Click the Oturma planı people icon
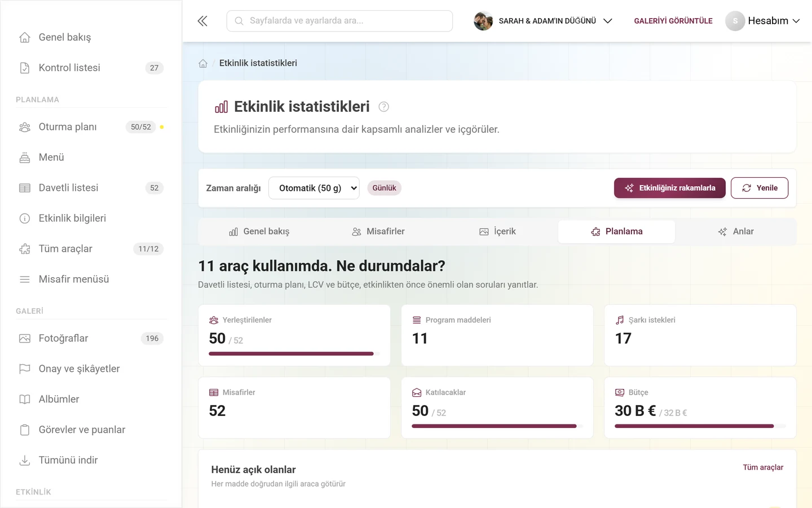The width and height of the screenshot is (812, 508). coord(25,127)
